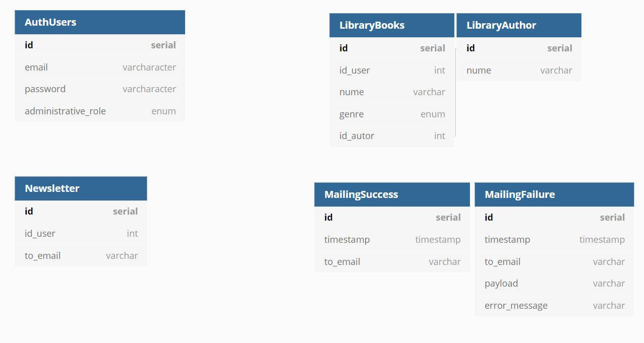
Task: Select the administrative_role enum field
Action: click(x=100, y=111)
